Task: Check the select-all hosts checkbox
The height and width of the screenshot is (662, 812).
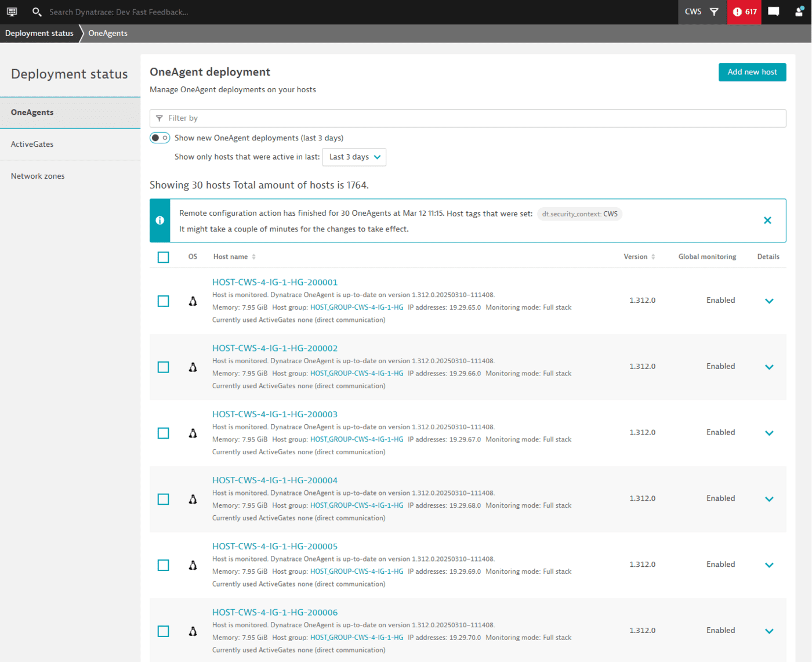Action: click(x=163, y=257)
